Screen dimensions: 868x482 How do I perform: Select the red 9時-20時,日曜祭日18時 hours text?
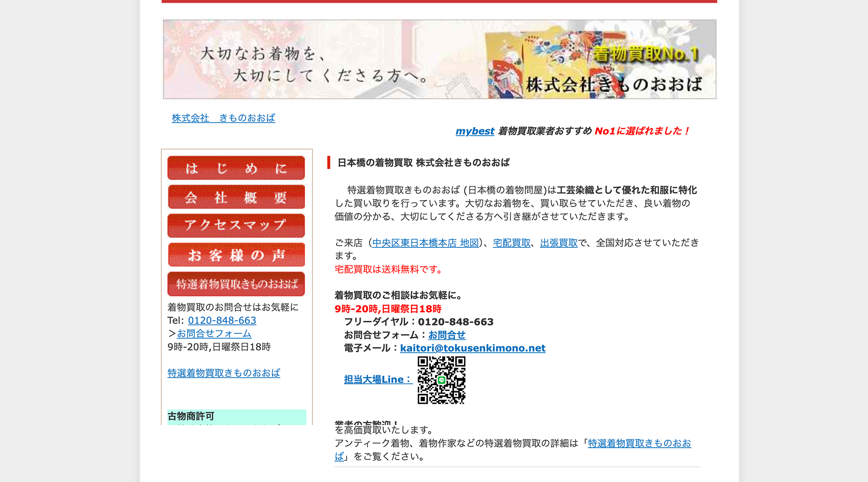[388, 309]
